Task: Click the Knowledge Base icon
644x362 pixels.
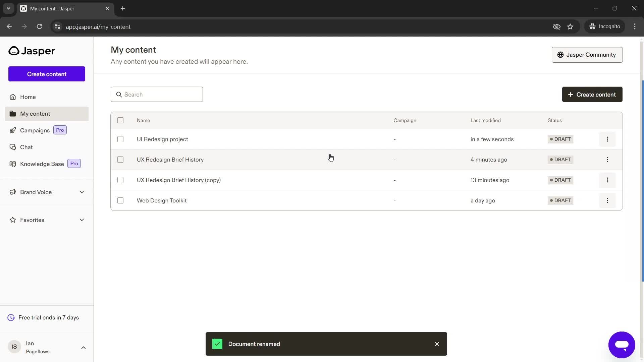Action: pyautogui.click(x=12, y=164)
